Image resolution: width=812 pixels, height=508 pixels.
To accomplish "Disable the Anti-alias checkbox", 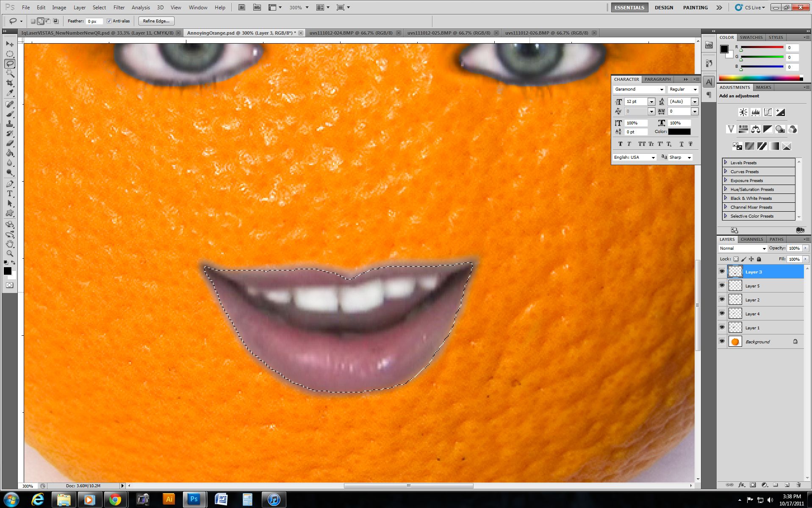I will pos(109,21).
